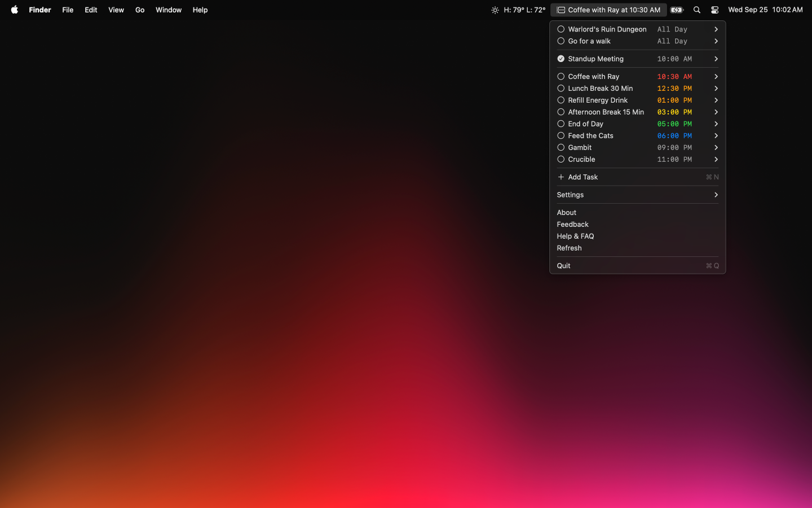Open Spotlight search magnifier icon

click(697, 10)
